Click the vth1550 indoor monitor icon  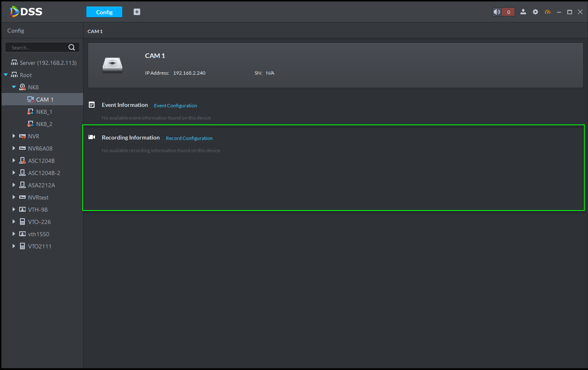pyautogui.click(x=22, y=234)
